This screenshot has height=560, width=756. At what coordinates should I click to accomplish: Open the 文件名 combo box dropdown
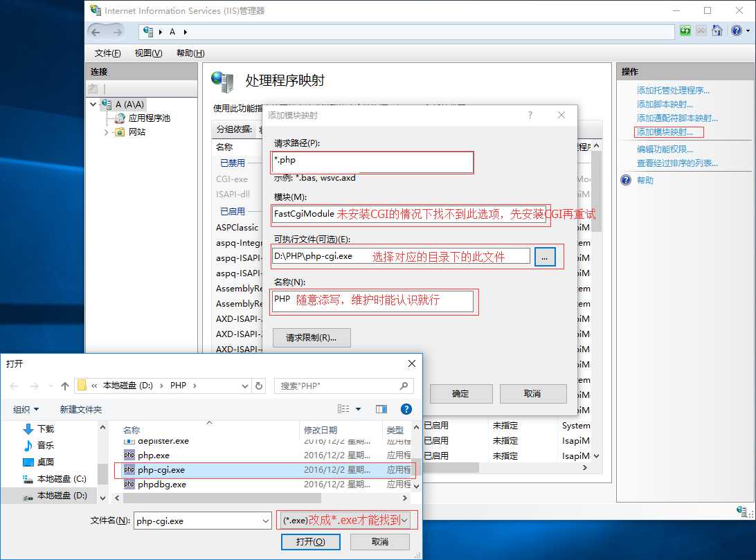coord(266,521)
